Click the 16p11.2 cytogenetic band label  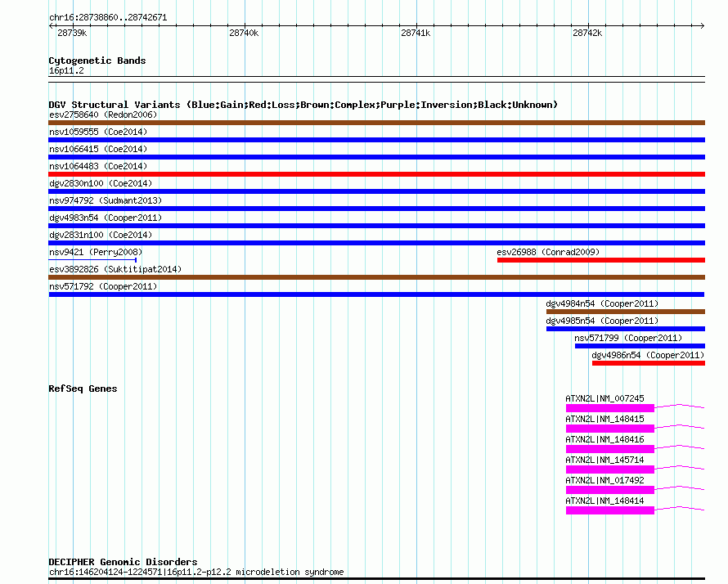click(66, 70)
